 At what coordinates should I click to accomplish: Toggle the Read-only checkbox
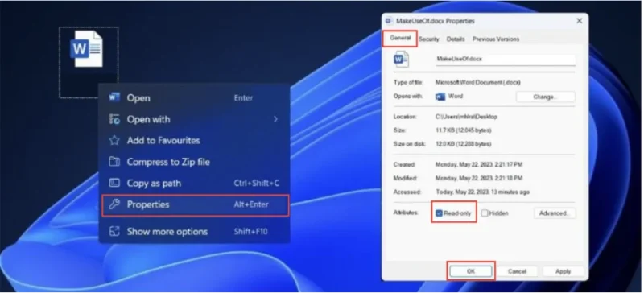coord(439,213)
